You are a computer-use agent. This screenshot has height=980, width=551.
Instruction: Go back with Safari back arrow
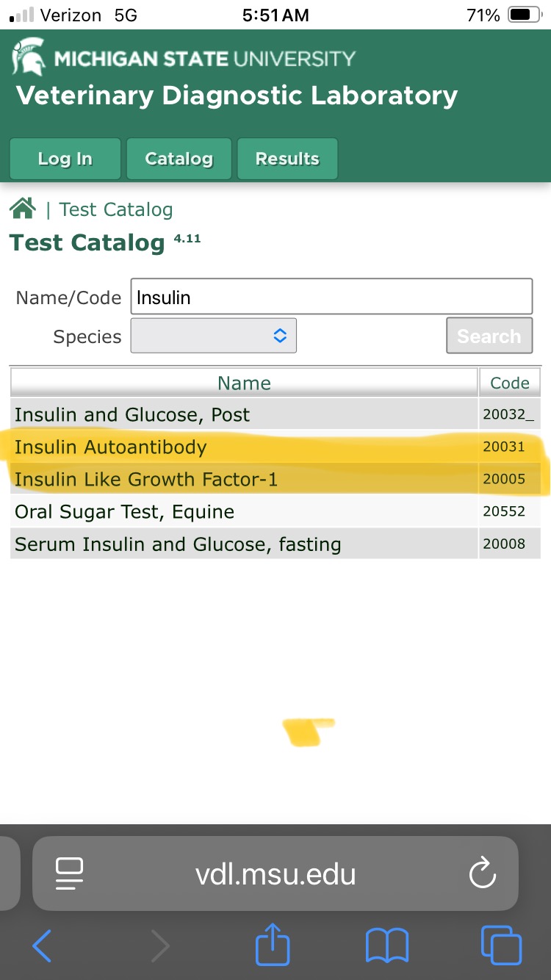coord(43,945)
